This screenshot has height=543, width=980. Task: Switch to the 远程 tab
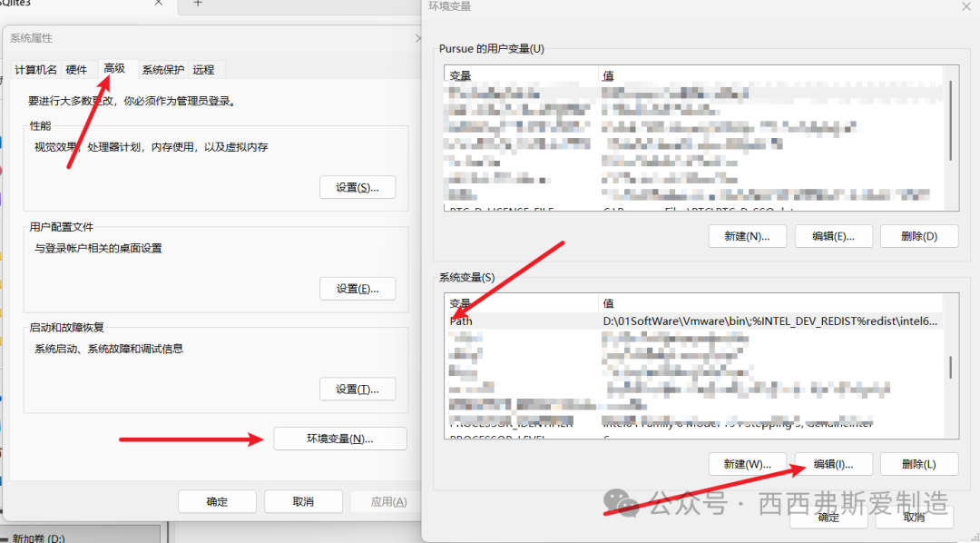[203, 70]
